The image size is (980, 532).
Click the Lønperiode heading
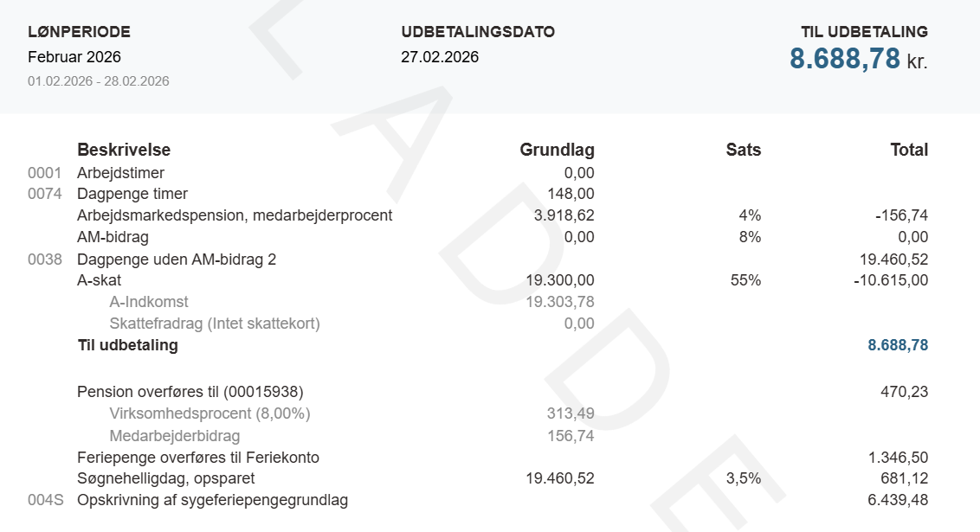[79, 32]
